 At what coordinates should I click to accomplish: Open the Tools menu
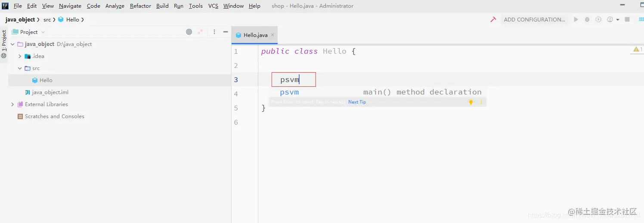click(196, 6)
